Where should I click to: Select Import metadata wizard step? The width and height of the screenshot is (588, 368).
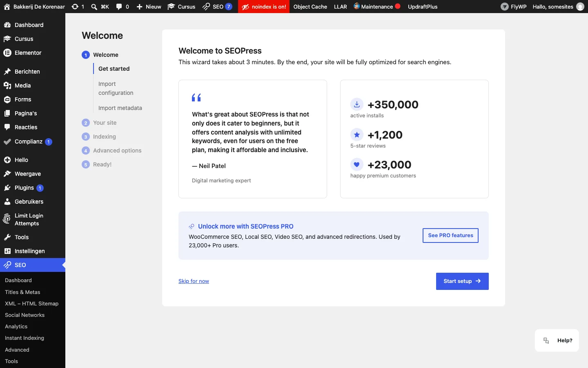[x=120, y=108]
